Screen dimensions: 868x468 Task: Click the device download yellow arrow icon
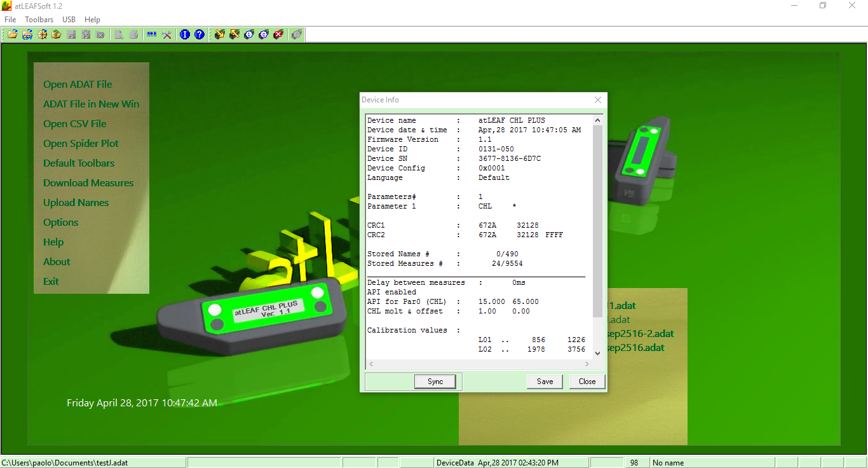[220, 34]
